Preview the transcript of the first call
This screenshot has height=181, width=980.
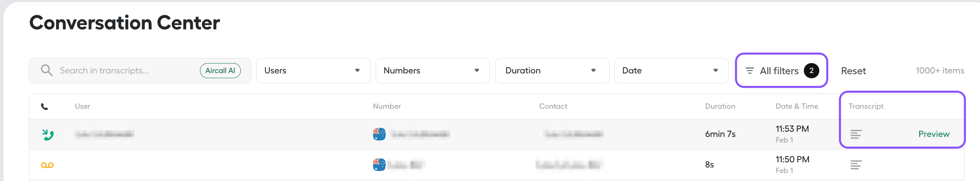[x=934, y=134]
